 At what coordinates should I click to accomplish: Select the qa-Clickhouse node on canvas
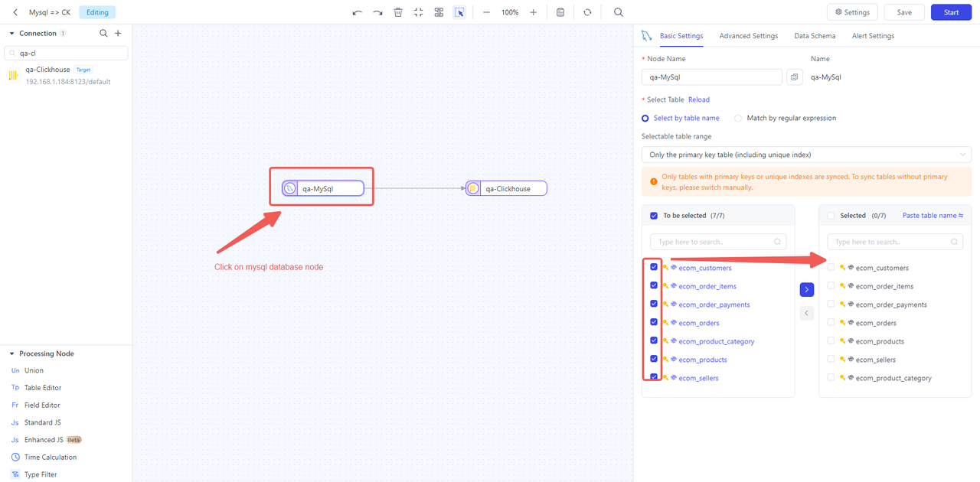[x=506, y=188]
